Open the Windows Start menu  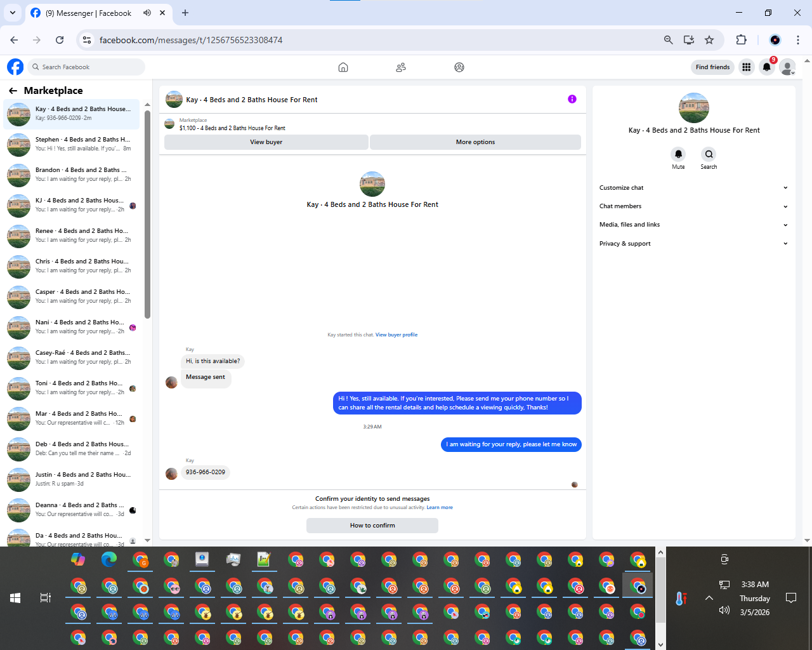click(x=15, y=598)
